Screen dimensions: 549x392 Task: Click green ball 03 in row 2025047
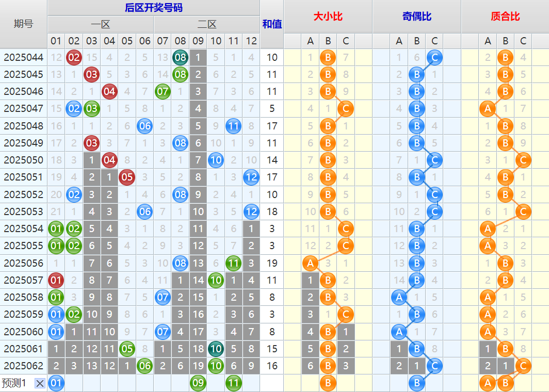pyautogui.click(x=91, y=109)
